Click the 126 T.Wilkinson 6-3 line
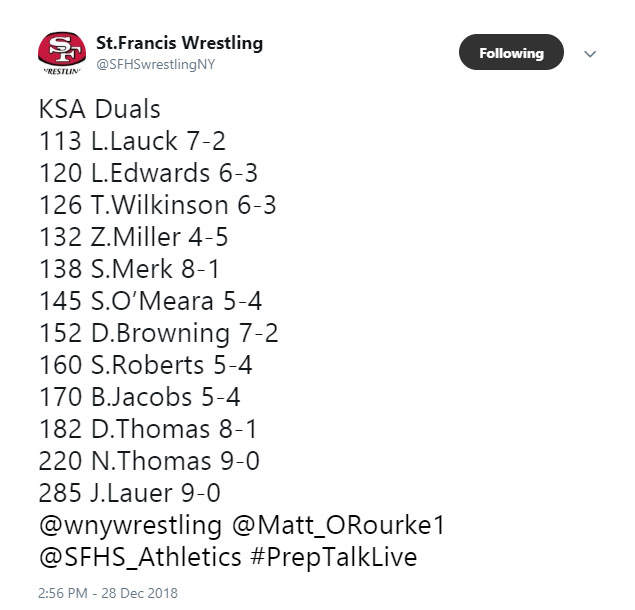The height and width of the screenshot is (610, 635). click(x=157, y=205)
